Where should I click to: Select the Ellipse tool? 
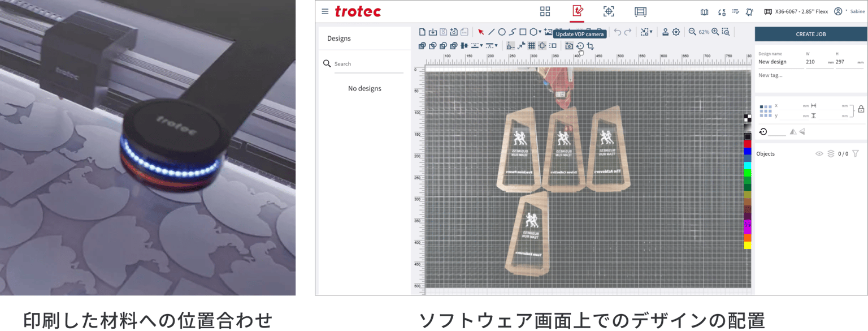502,32
